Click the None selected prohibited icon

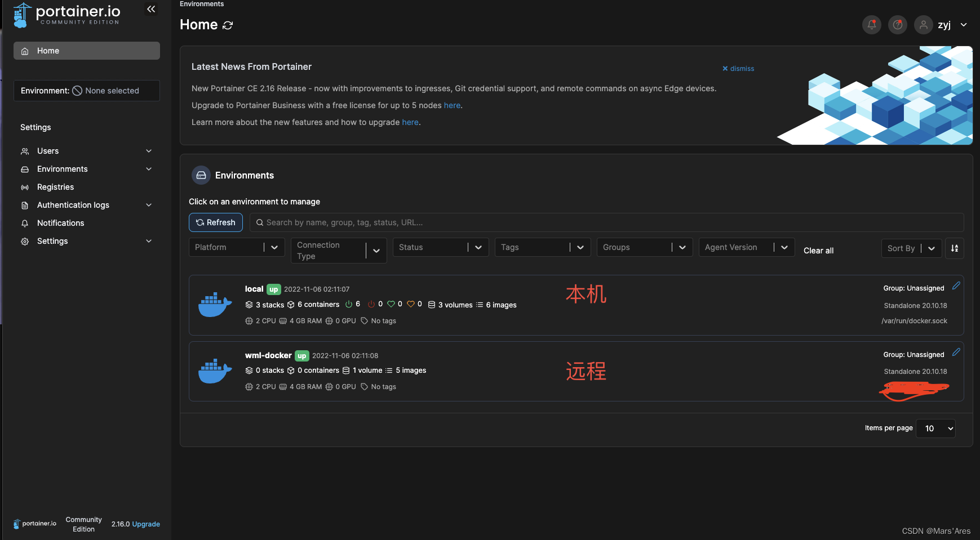[x=77, y=91]
